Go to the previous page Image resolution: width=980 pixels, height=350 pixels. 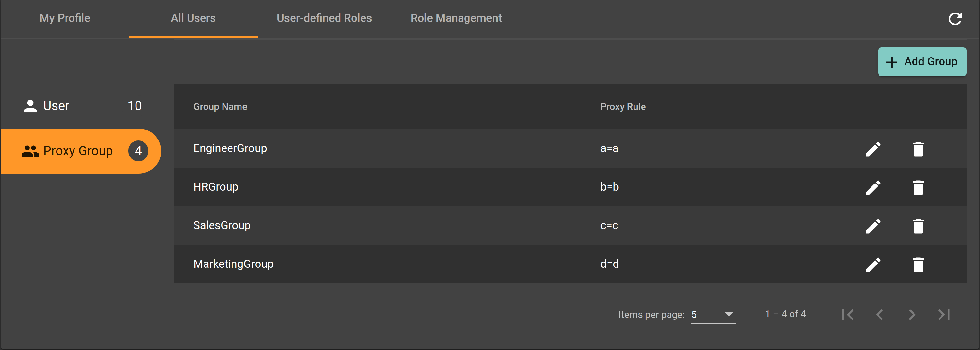(x=880, y=315)
